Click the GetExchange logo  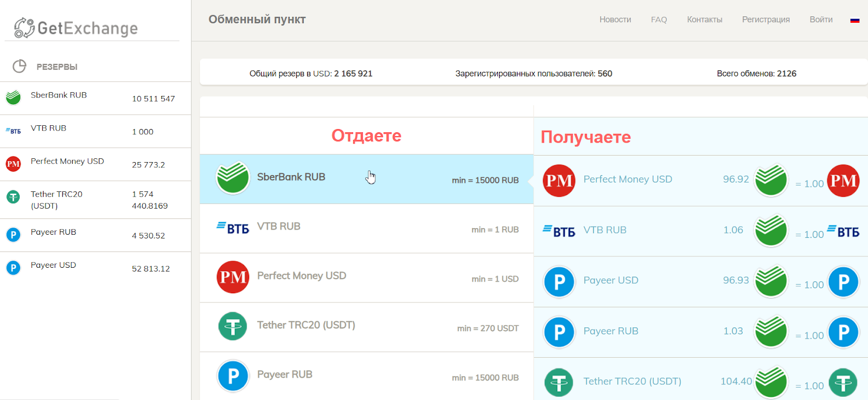tap(76, 28)
